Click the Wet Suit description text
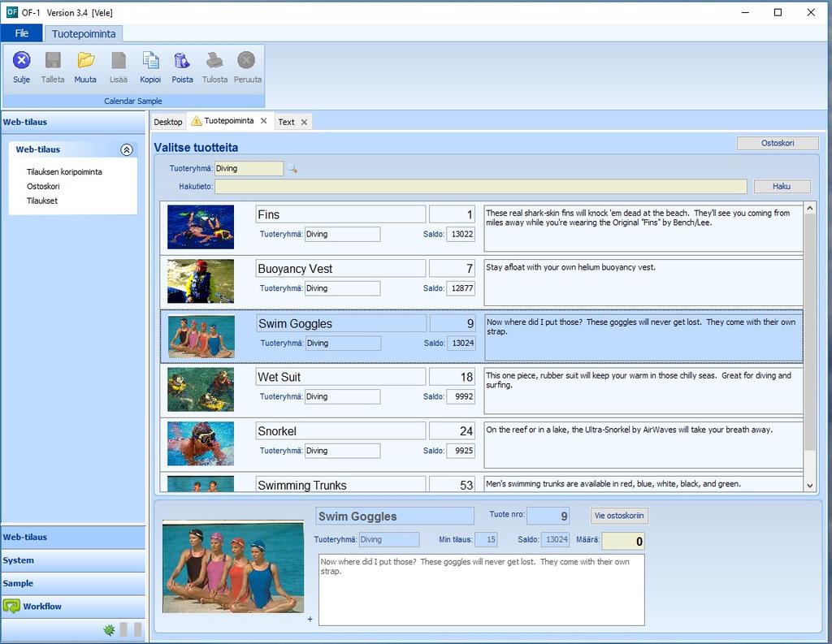Image resolution: width=832 pixels, height=644 pixels. point(639,380)
